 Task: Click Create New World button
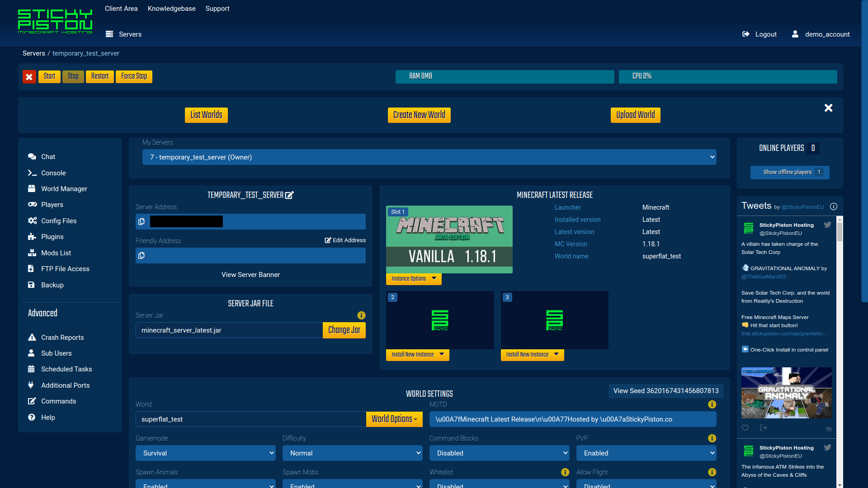[419, 115]
